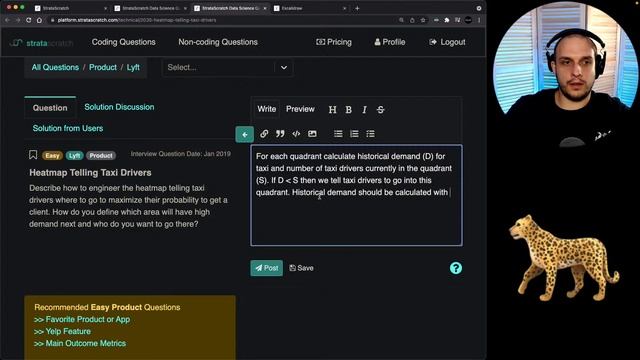Viewport: 640px width, 360px height.
Task: Insert an image into the answer
Action: (312, 133)
